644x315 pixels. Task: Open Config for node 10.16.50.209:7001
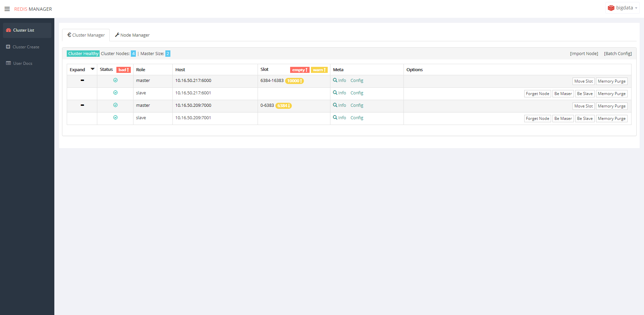pyautogui.click(x=357, y=118)
